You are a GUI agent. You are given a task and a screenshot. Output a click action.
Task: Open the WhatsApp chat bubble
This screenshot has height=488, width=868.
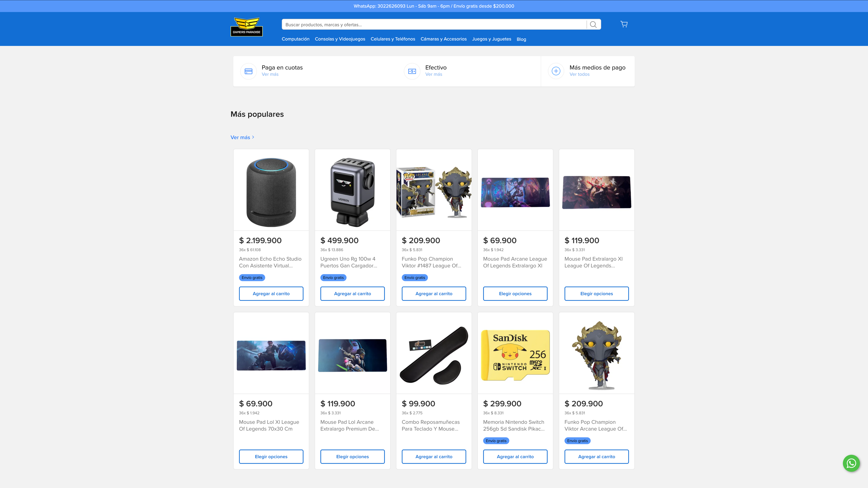click(x=851, y=463)
